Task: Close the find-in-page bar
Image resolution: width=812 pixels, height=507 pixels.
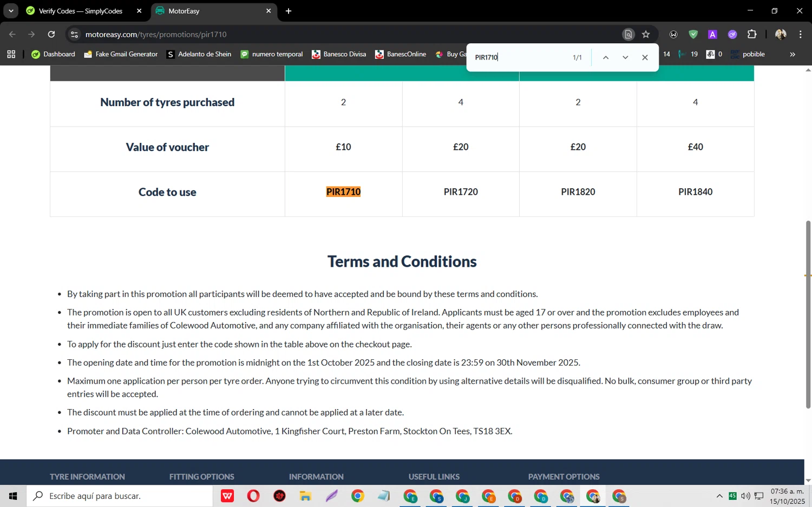Action: point(645,57)
